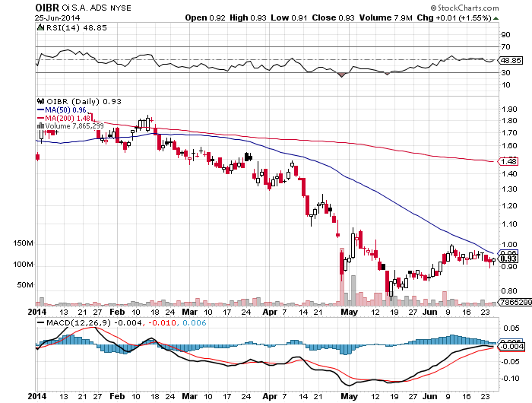Click the 0.93 last-price tag on price axis
The image size is (532, 403).
pyautogui.click(x=508, y=259)
